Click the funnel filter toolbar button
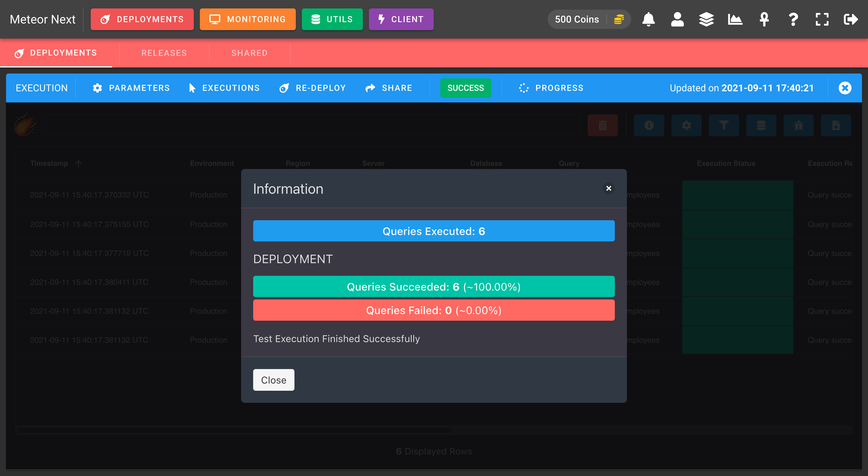The image size is (868, 476). tap(724, 125)
